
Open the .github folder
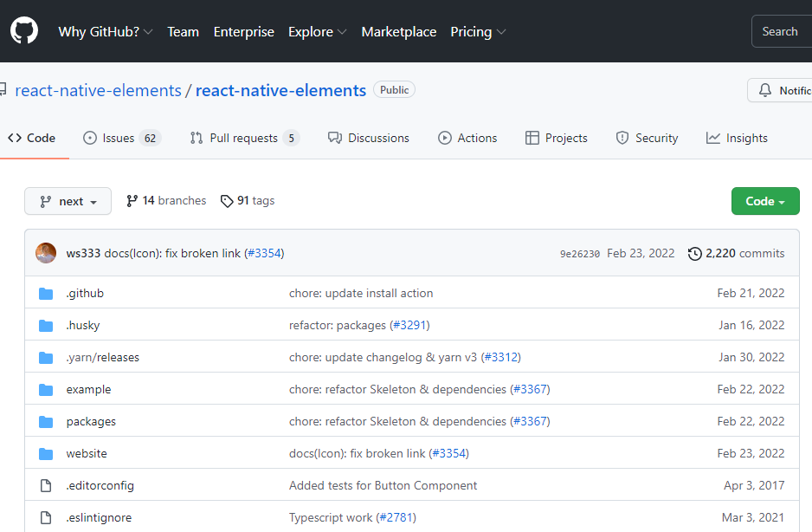coord(85,293)
